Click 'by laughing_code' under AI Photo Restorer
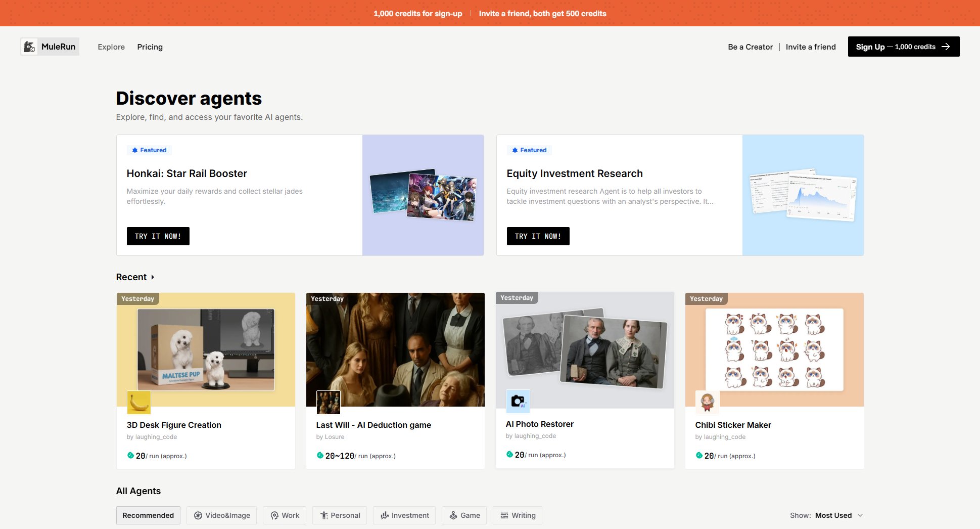The image size is (980, 529). click(531, 436)
